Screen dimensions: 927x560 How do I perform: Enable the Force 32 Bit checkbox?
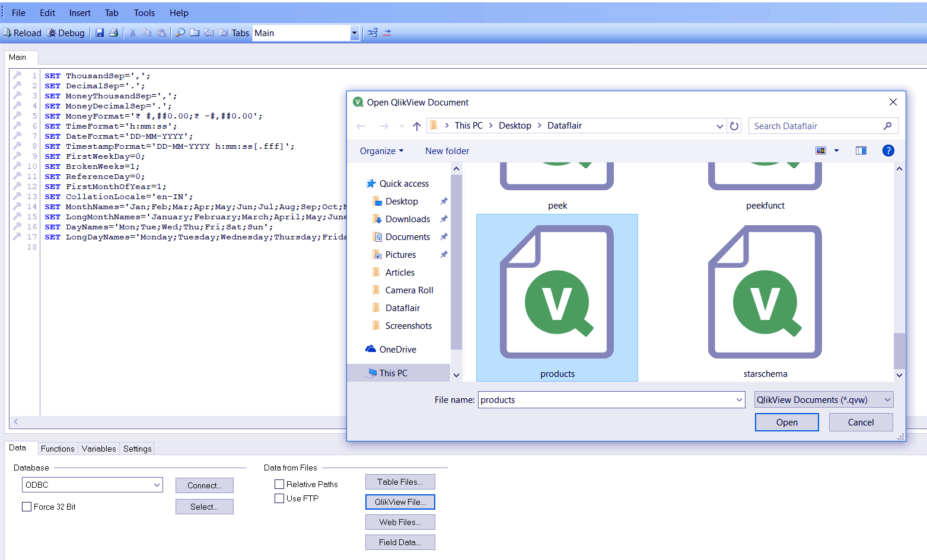(x=27, y=506)
